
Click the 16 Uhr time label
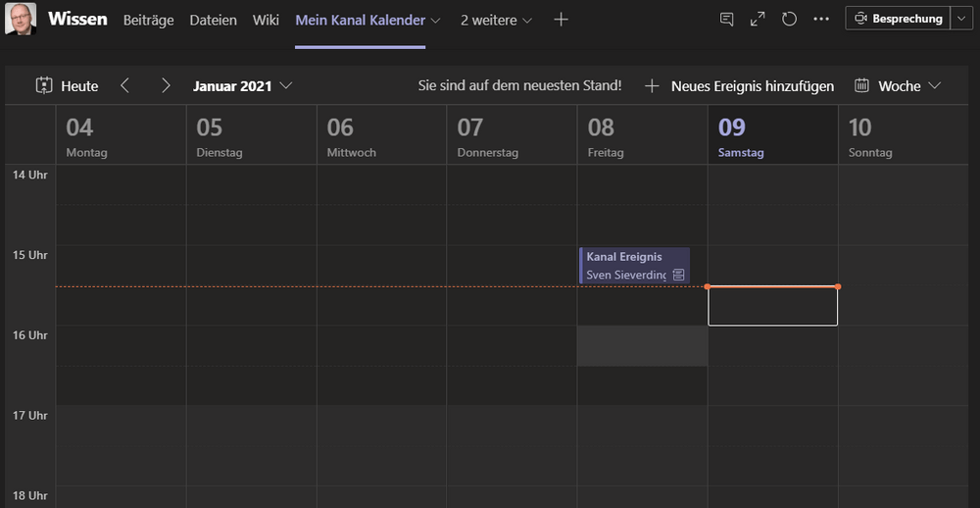[x=30, y=334]
